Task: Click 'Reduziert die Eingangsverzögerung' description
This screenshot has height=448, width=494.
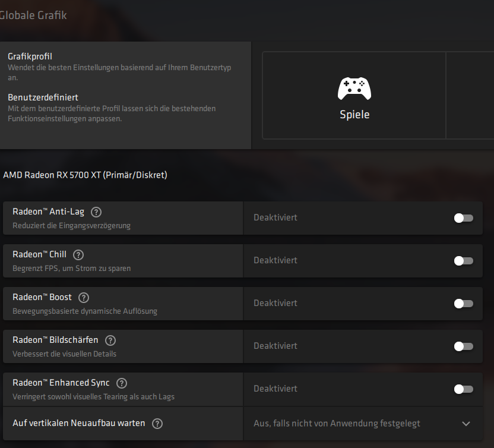Action: pyautogui.click(x=71, y=226)
